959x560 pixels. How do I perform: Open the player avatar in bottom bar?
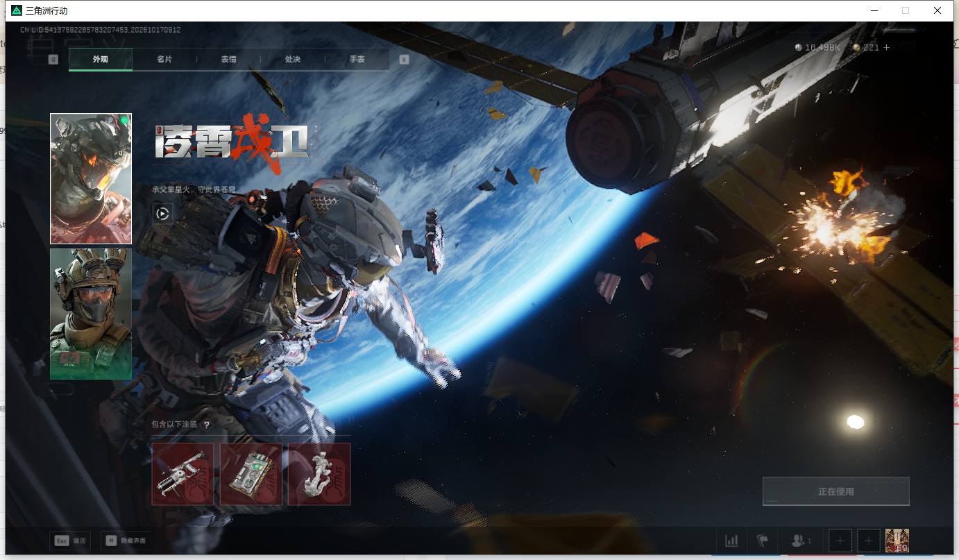tap(897, 541)
